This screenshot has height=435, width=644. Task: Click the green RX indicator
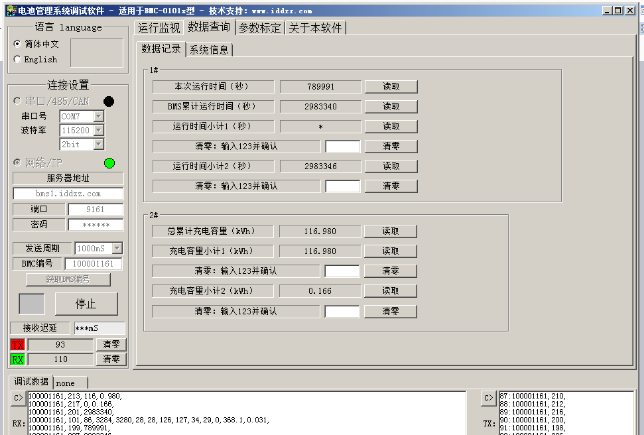coord(18,359)
